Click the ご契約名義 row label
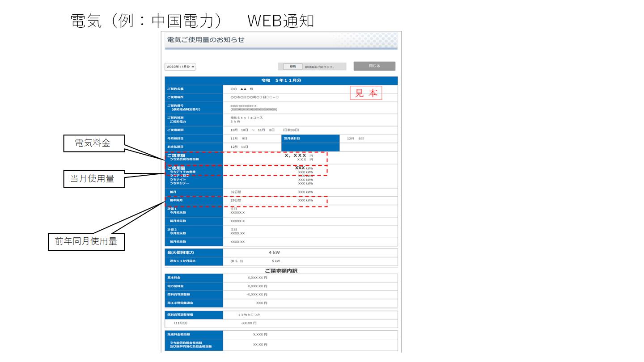Screen dimensions: 644x362 [x=175, y=89]
